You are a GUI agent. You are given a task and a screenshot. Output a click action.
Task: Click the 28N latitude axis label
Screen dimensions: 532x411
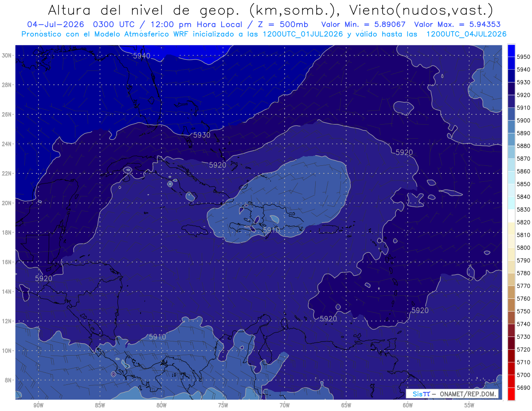(7, 85)
